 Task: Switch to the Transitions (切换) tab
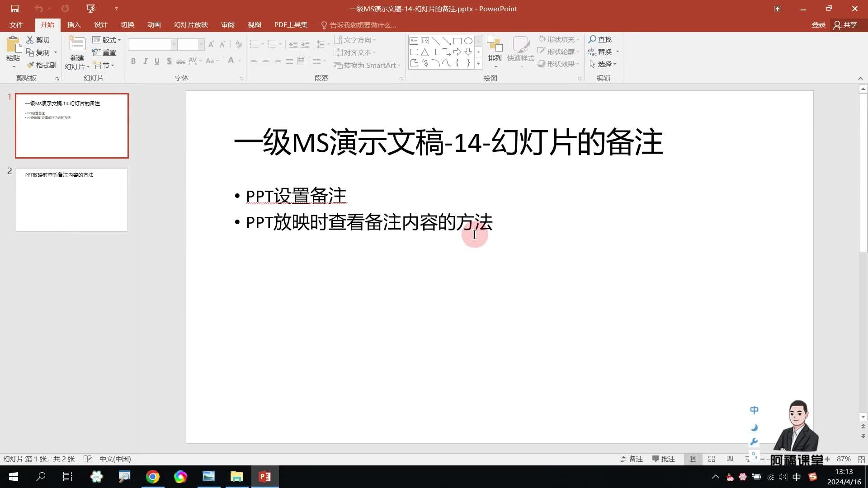point(127,25)
